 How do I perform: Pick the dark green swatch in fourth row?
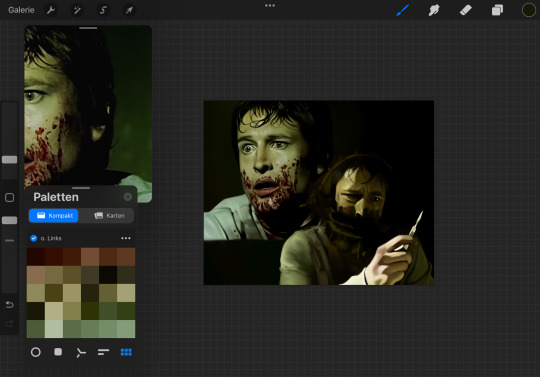pos(90,311)
